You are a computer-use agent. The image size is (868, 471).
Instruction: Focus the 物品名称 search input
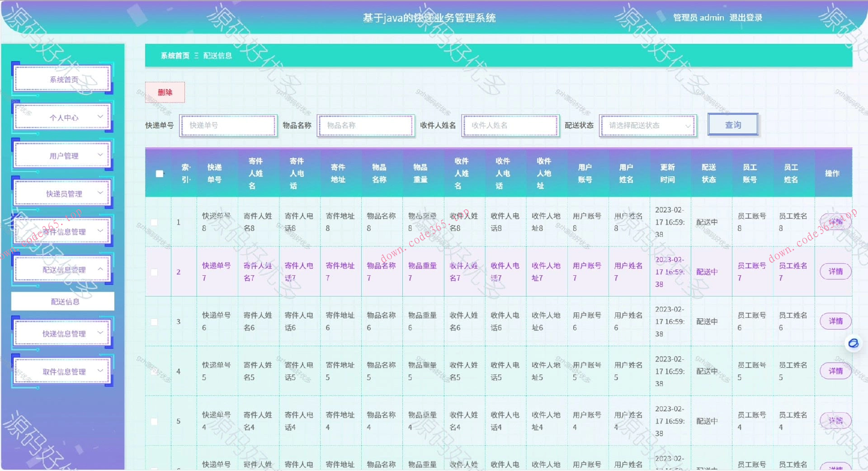pyautogui.click(x=366, y=125)
